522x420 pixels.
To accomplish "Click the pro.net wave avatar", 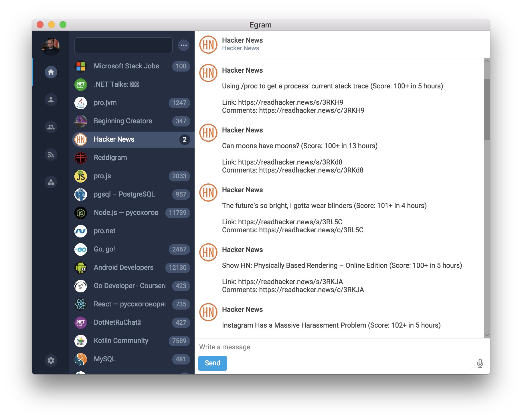I will point(81,231).
